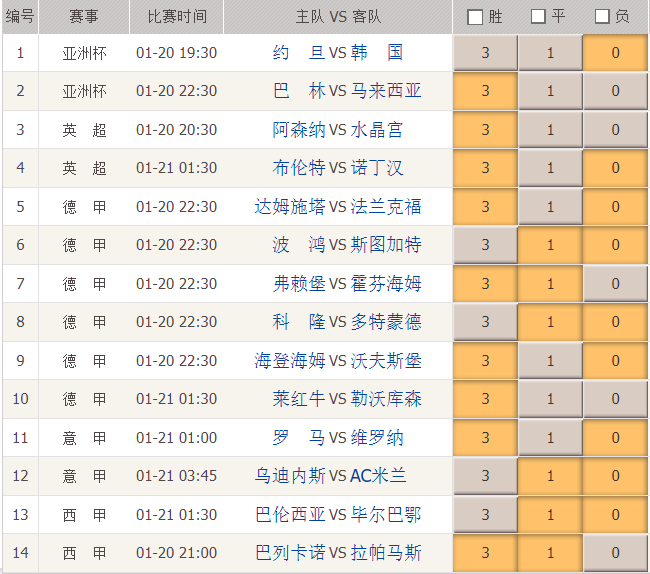
Task: Toggle win (3) for 达姆施塔 VS 法兰克福
Action: tap(485, 207)
